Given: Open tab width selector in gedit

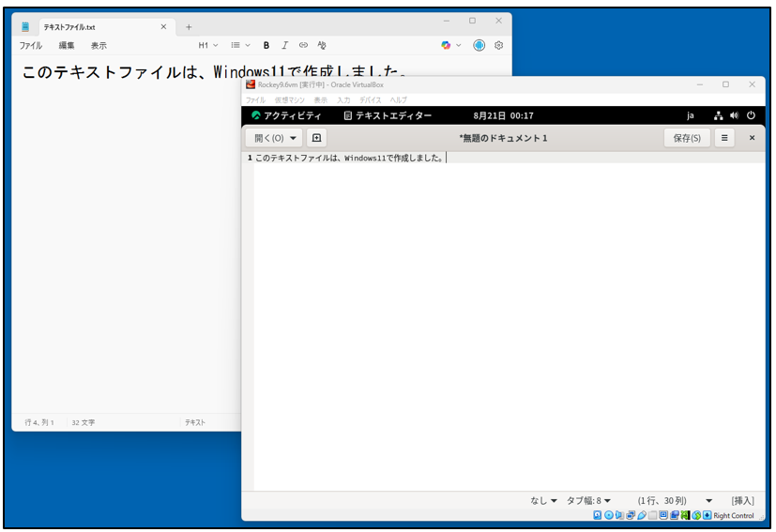Looking at the screenshot, I should pyautogui.click(x=588, y=500).
